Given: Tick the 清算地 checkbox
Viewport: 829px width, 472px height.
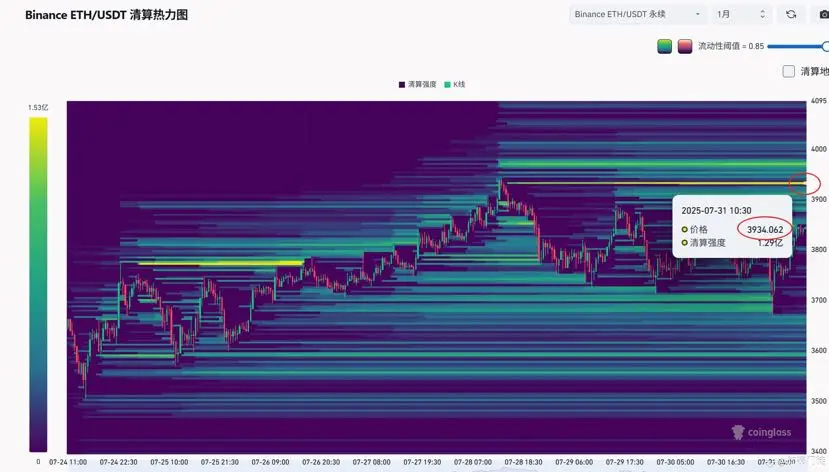Looking at the screenshot, I should (788, 71).
